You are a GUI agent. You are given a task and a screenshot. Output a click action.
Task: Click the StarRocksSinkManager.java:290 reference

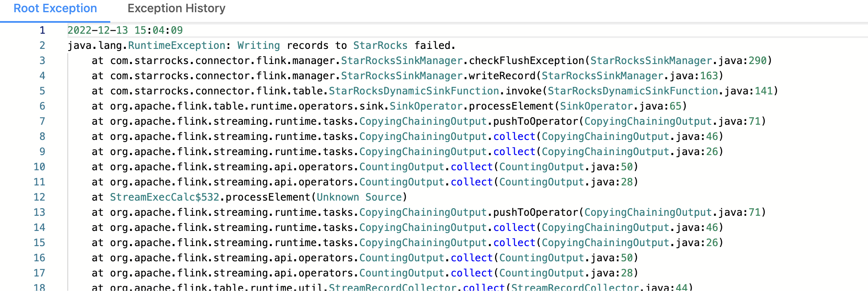point(678,61)
